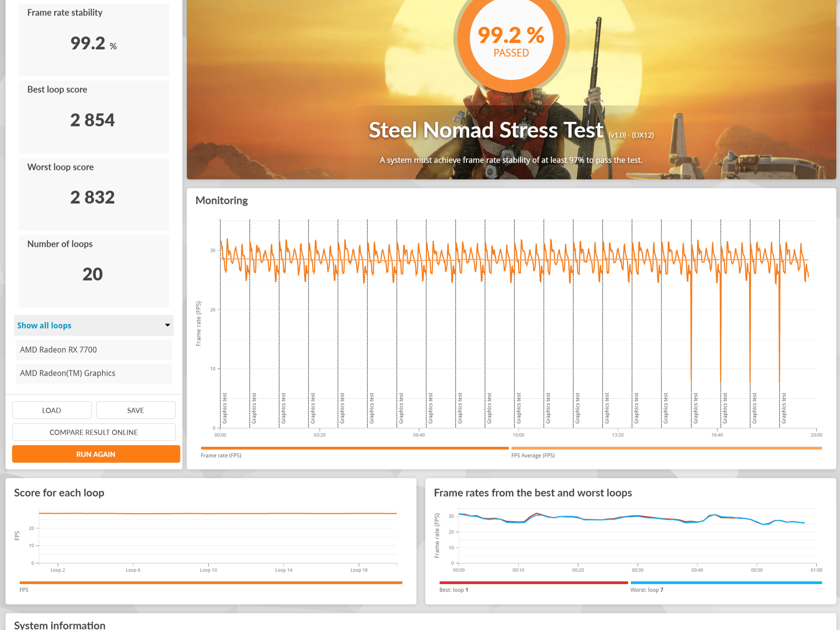Click the 16:40 mark on monitoring time axis
This screenshot has height=630, width=840.
coord(717,435)
